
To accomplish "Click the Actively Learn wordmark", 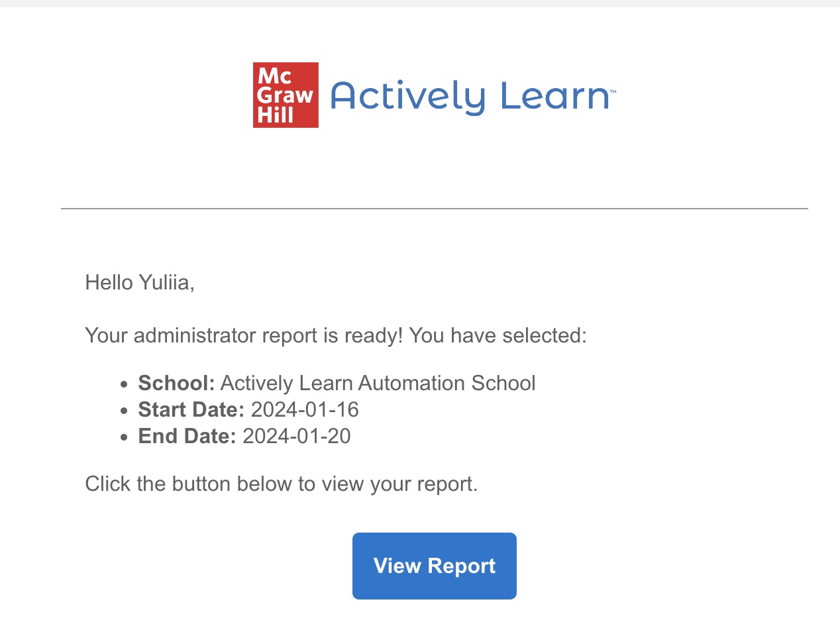I will point(469,97).
